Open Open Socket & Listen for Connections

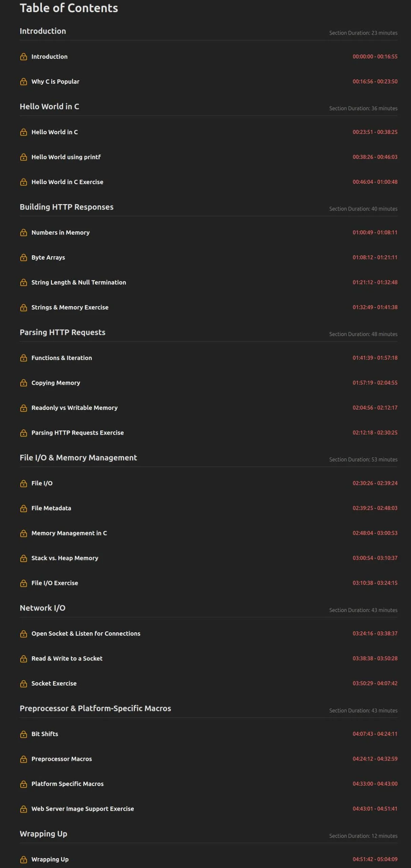point(86,634)
